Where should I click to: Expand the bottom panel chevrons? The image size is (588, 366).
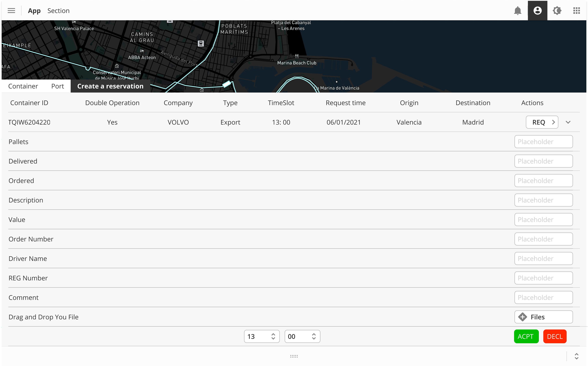(576, 356)
